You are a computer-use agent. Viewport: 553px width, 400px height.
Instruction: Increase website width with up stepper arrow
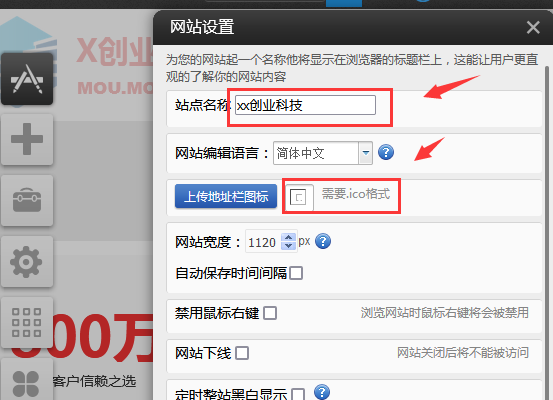tap(288, 237)
